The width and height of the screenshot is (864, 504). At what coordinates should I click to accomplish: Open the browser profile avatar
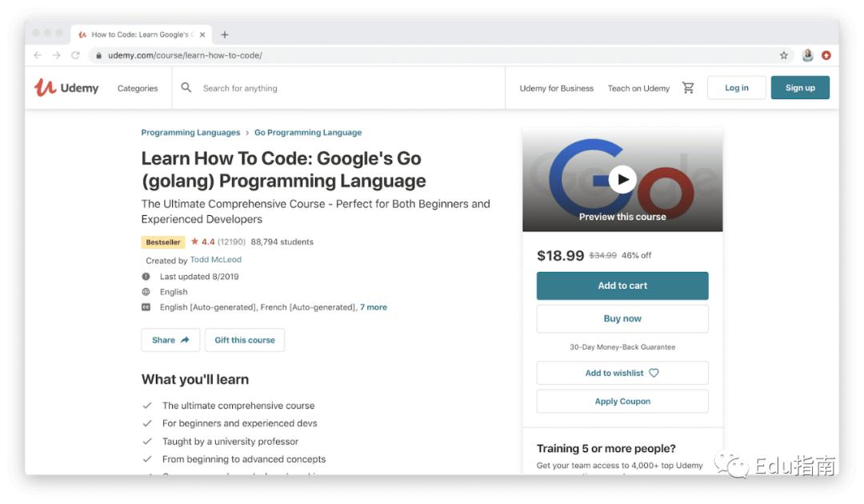pos(807,55)
